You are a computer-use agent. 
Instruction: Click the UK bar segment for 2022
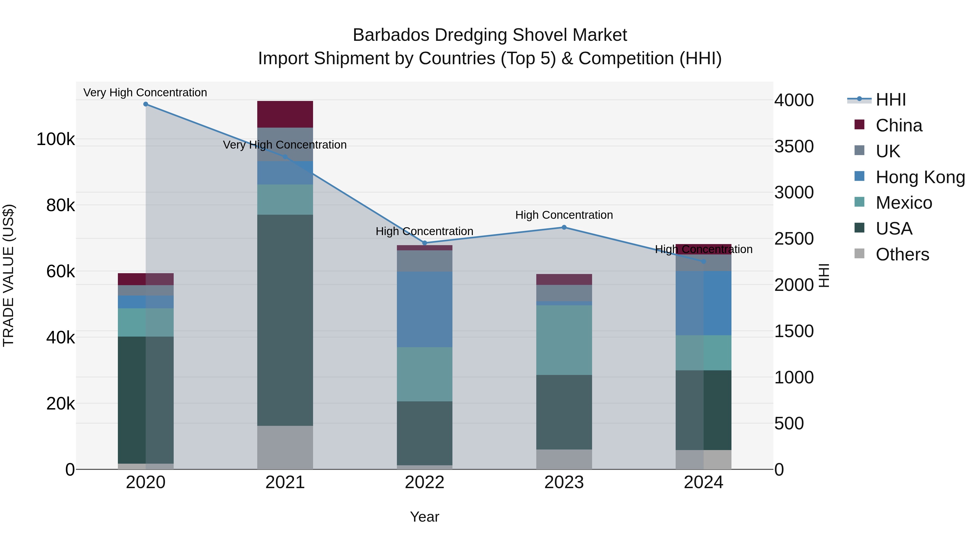click(425, 261)
